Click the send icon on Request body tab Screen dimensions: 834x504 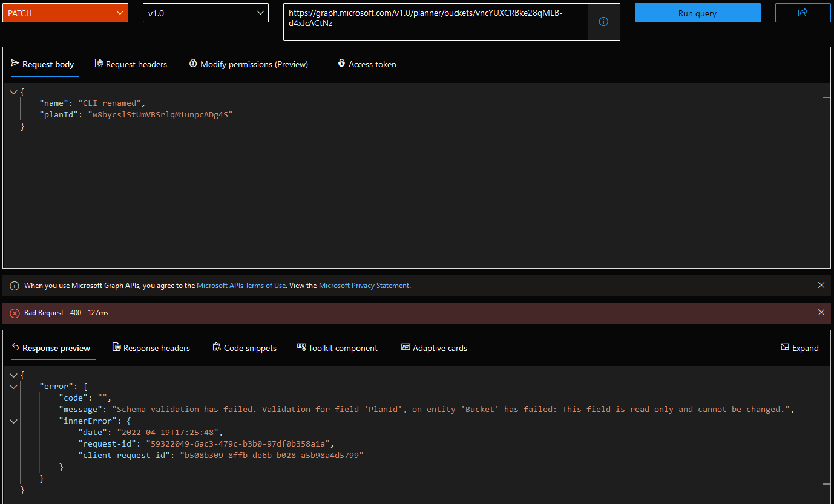pos(16,64)
